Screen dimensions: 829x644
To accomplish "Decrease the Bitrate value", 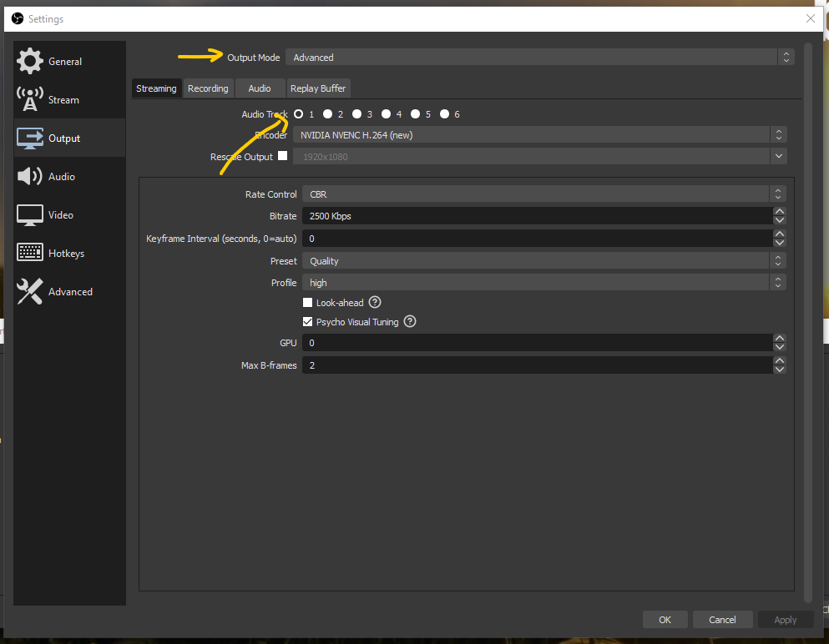I will [x=779, y=219].
